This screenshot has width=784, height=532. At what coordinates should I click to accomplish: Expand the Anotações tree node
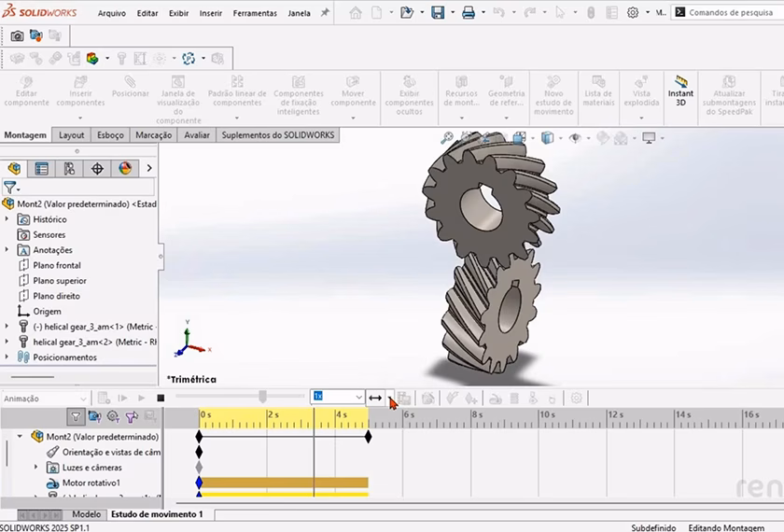click(x=7, y=250)
